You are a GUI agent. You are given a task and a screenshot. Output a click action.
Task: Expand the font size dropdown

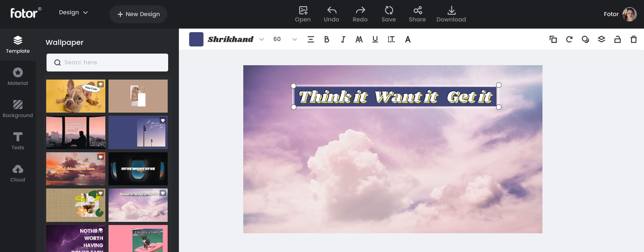294,39
